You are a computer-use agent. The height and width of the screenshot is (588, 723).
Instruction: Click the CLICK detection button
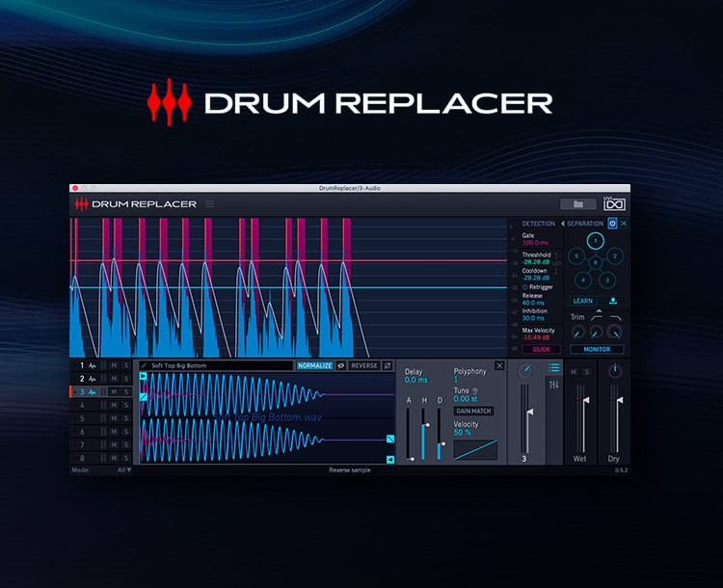542,349
